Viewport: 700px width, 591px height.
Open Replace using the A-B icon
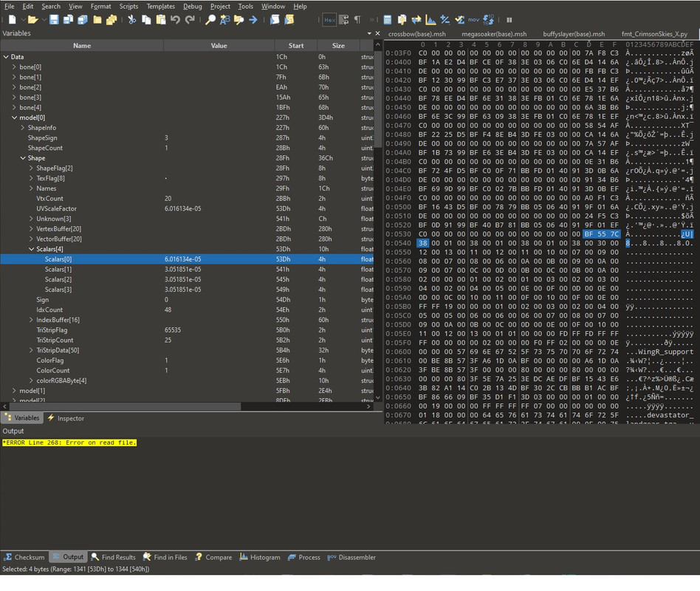tap(224, 20)
